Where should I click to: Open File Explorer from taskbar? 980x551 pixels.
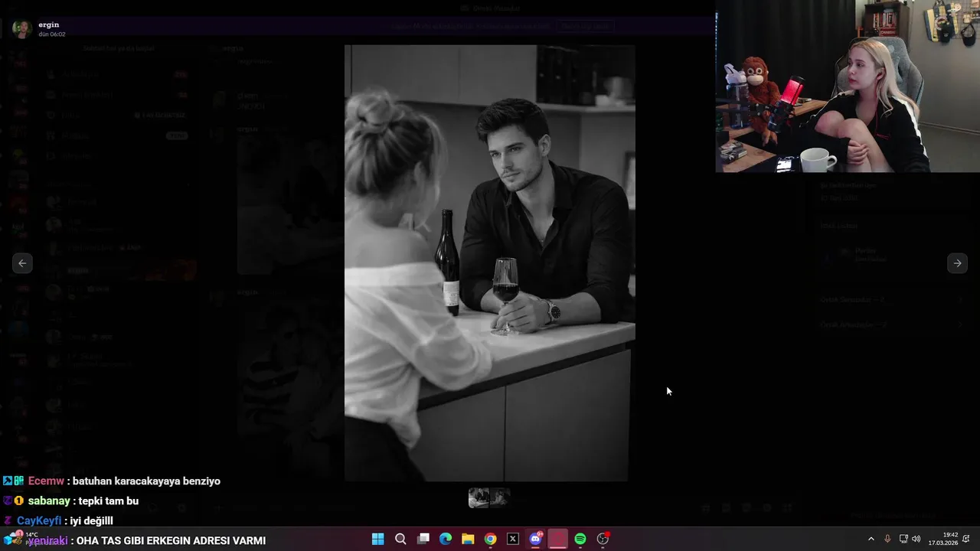[x=468, y=539]
